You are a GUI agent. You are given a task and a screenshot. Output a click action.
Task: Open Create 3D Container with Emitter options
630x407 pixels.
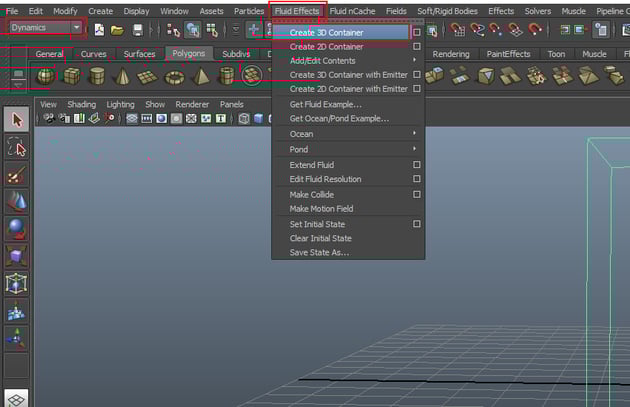tap(417, 75)
